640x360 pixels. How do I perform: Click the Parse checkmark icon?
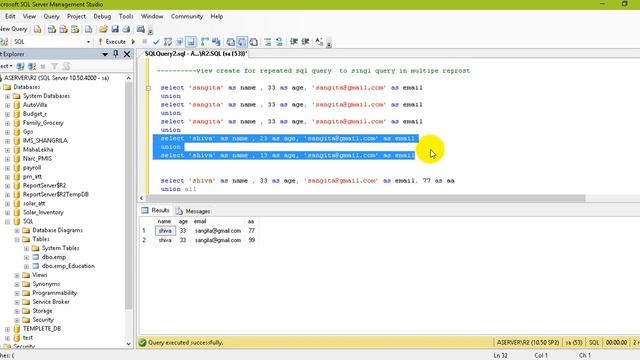point(156,42)
